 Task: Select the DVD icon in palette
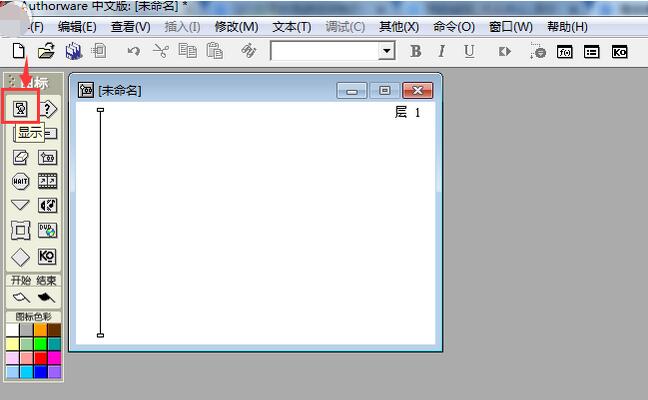(x=48, y=230)
